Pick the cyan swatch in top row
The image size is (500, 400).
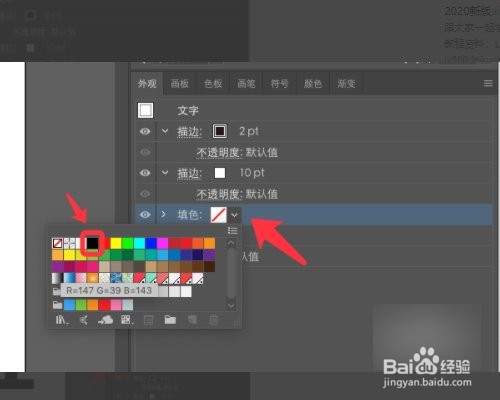click(139, 243)
